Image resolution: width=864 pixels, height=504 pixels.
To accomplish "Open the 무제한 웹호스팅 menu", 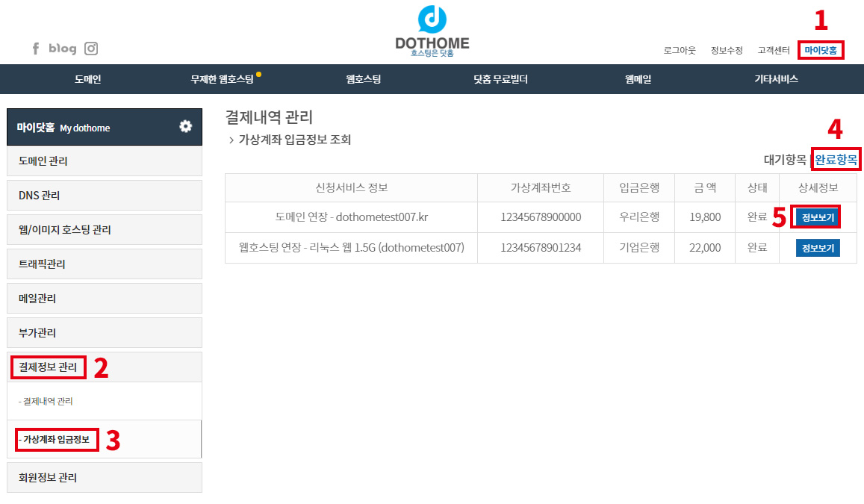I will [223, 79].
